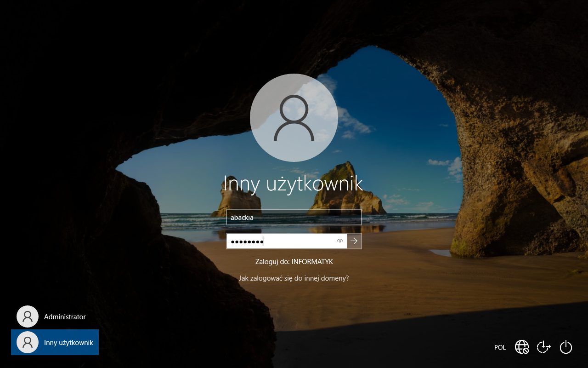Image resolution: width=588 pixels, height=368 pixels.
Task: Open the Ease of Access icon
Action: pyautogui.click(x=544, y=347)
